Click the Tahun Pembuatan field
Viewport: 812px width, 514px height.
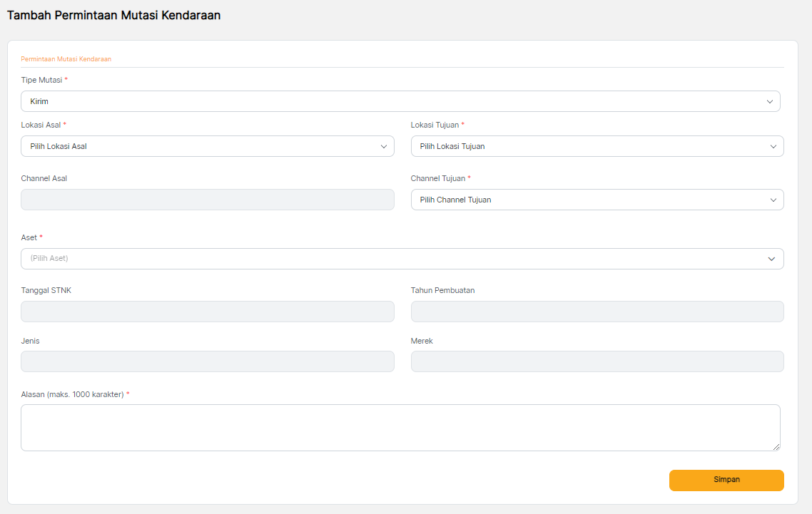click(597, 312)
